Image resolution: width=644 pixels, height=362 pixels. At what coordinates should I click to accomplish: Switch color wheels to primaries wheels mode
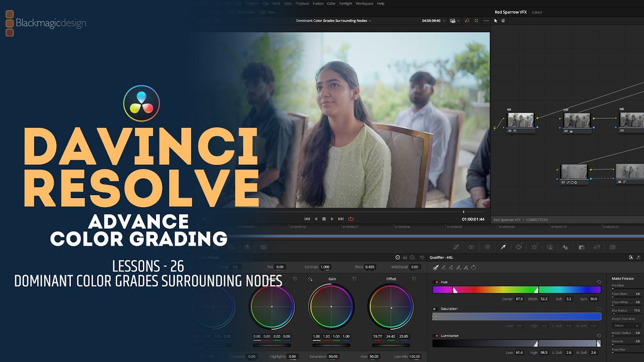point(397,257)
